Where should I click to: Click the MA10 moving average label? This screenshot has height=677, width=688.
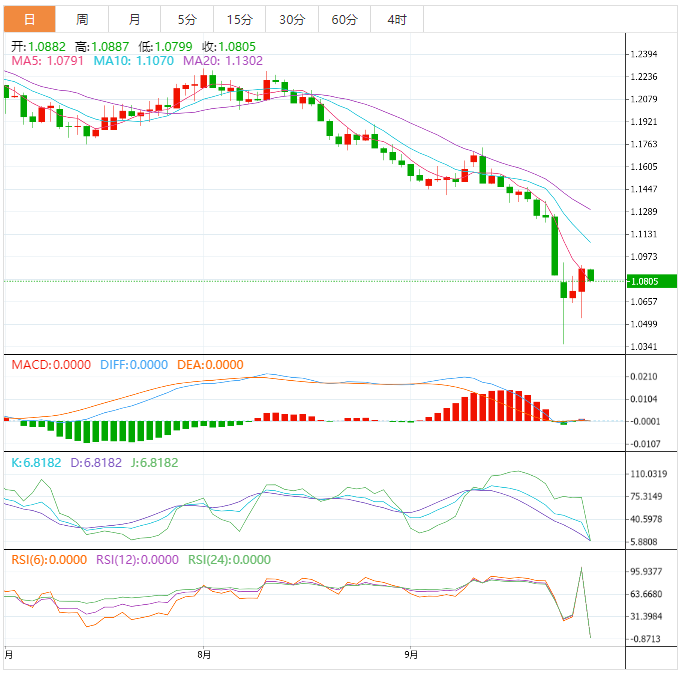coord(133,61)
